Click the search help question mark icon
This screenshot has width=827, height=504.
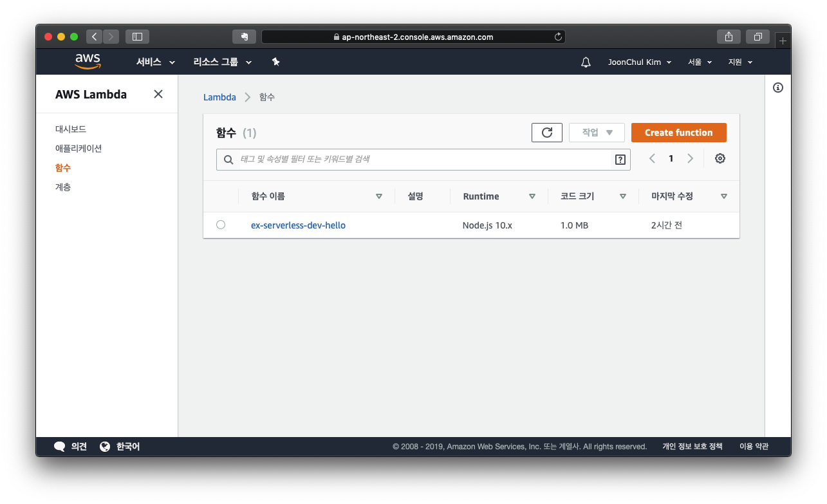click(620, 160)
